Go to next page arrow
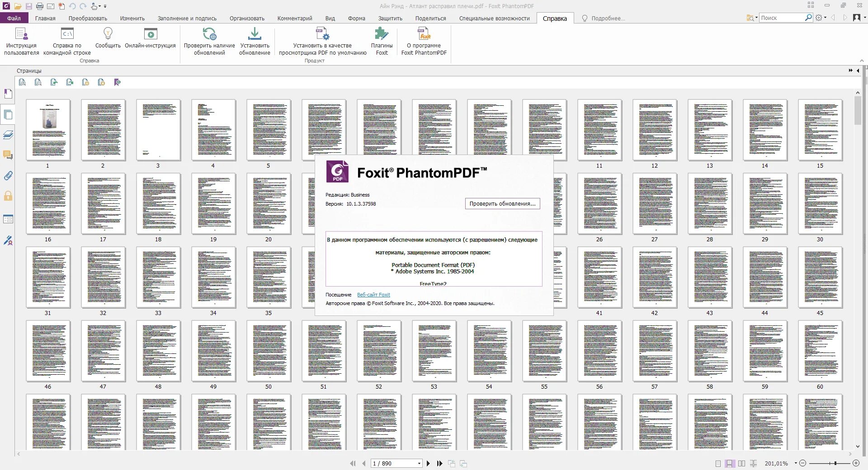The image size is (868, 470). [x=429, y=463]
